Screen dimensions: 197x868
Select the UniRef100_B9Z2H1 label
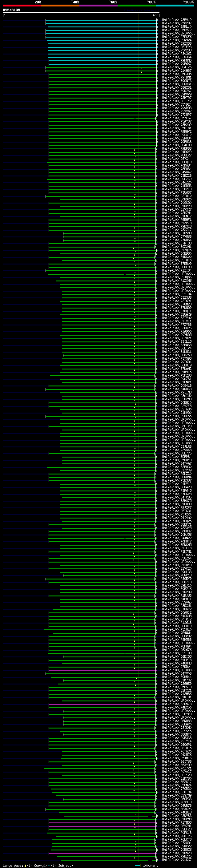click(177, 247)
